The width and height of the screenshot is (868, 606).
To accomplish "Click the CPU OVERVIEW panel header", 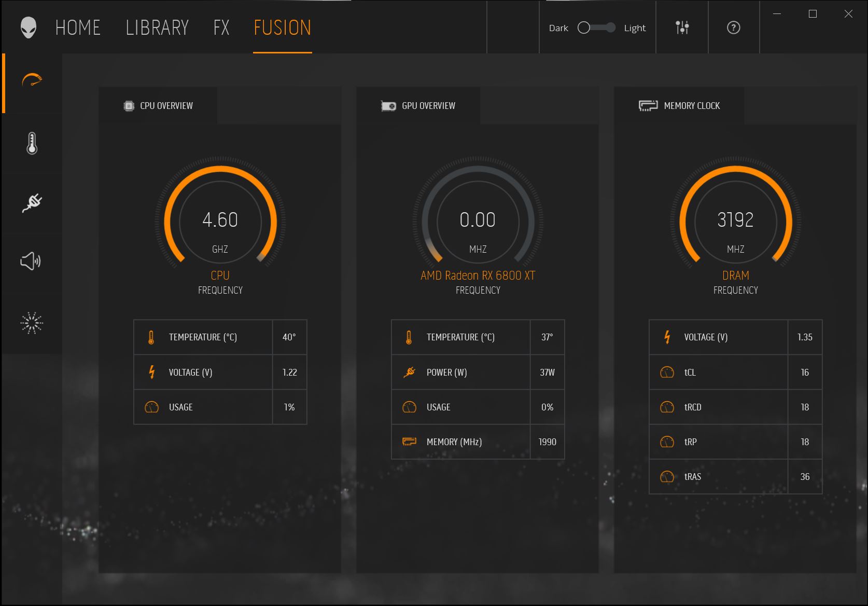I will pos(159,106).
